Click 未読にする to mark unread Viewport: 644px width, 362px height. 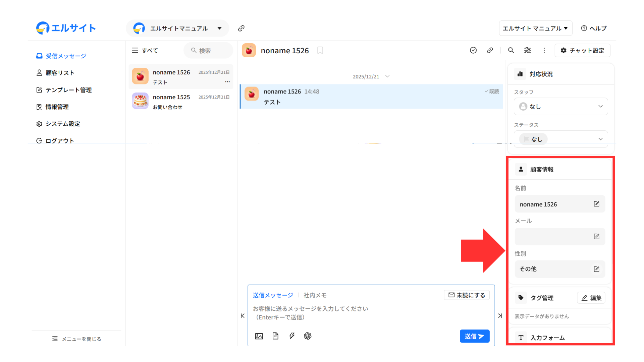(x=467, y=295)
